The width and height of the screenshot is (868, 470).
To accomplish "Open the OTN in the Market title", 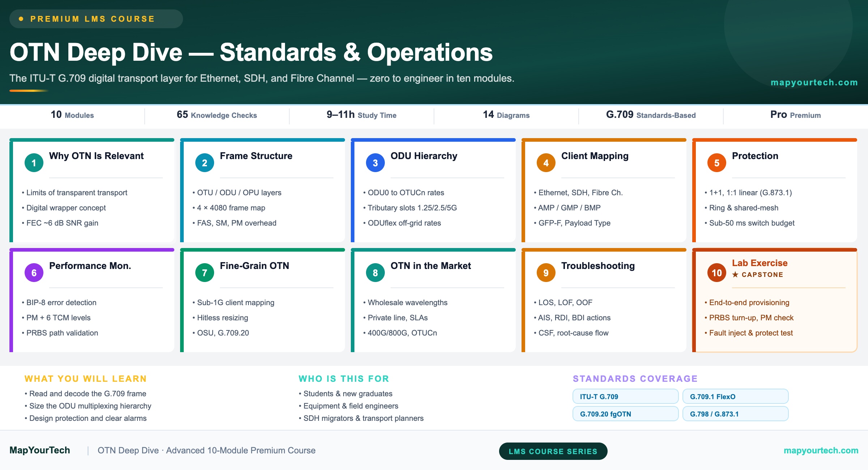I will pyautogui.click(x=431, y=266).
